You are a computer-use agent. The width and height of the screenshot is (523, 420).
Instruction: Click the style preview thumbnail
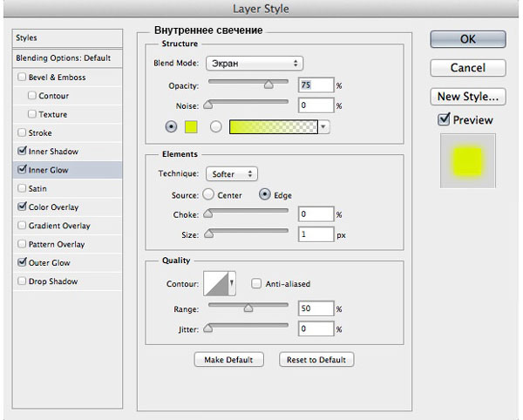[467, 160]
